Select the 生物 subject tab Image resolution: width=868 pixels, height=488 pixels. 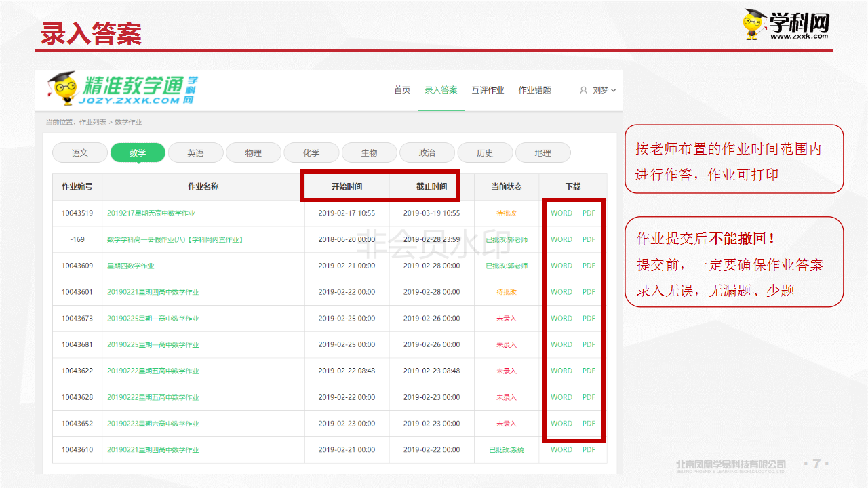click(370, 152)
